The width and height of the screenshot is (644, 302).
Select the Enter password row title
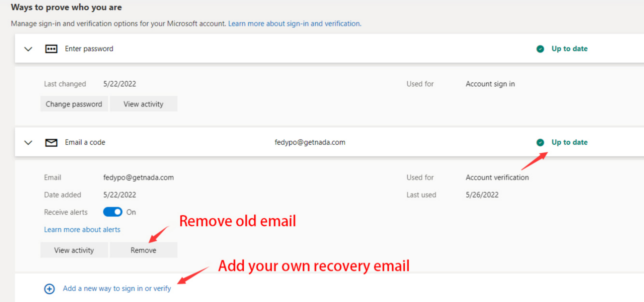pyautogui.click(x=89, y=49)
